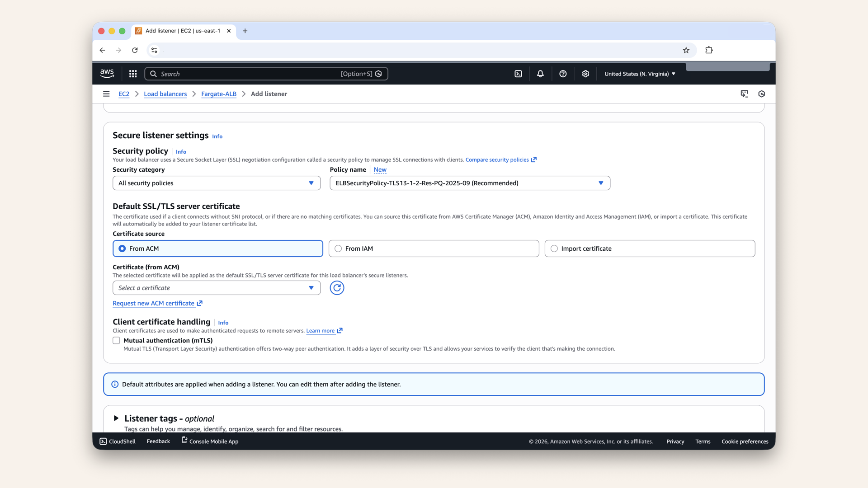This screenshot has width=868, height=488.
Task: Open notifications via the bell icon
Action: [x=540, y=73]
